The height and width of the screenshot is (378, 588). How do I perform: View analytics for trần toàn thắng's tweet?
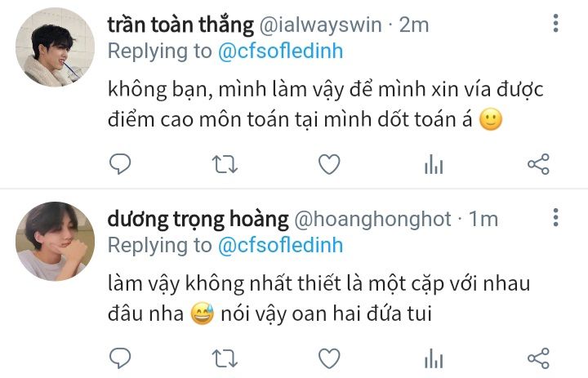pos(434,164)
